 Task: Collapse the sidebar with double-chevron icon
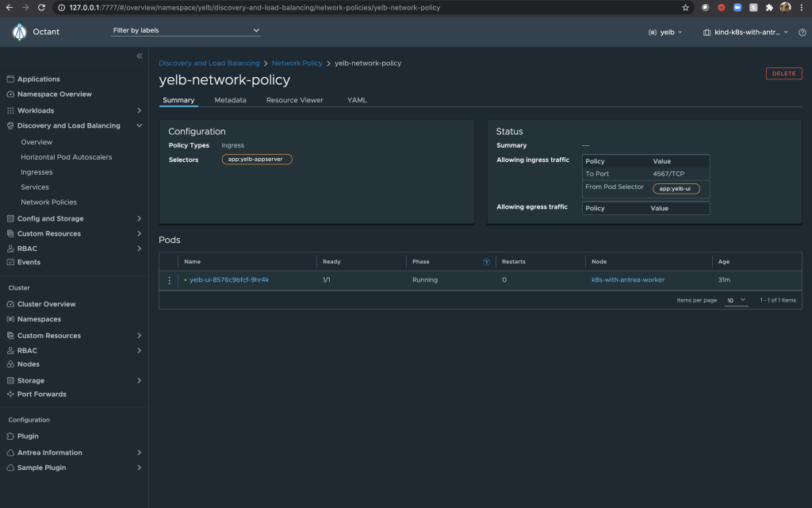(140, 56)
